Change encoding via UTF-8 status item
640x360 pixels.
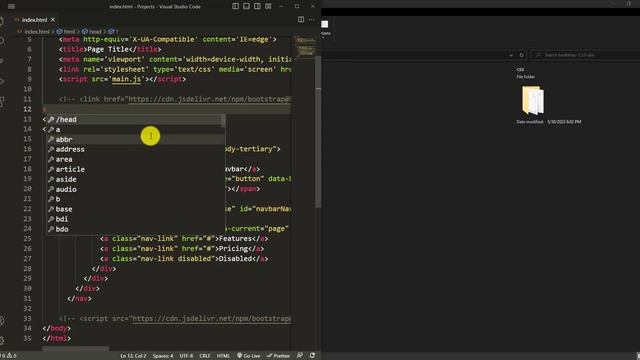pos(186,356)
